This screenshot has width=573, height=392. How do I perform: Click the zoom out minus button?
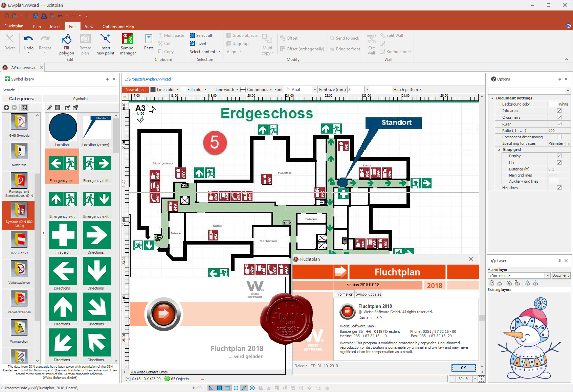452,379
